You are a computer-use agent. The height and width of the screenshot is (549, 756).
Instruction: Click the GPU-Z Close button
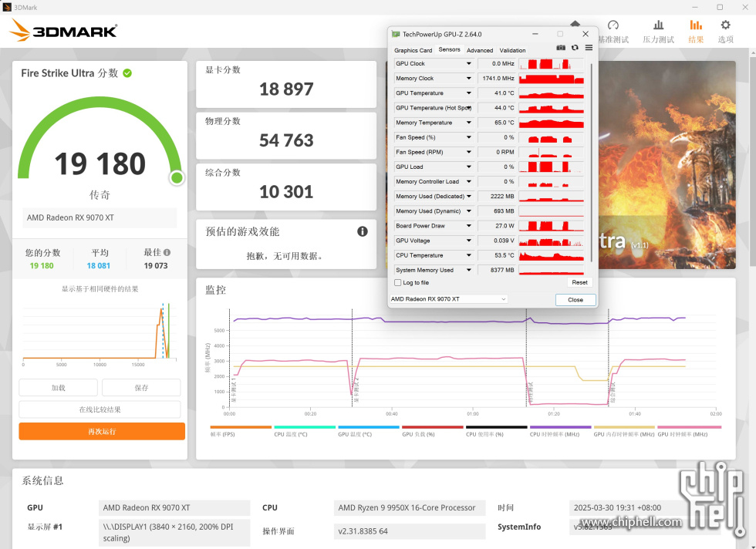point(575,300)
